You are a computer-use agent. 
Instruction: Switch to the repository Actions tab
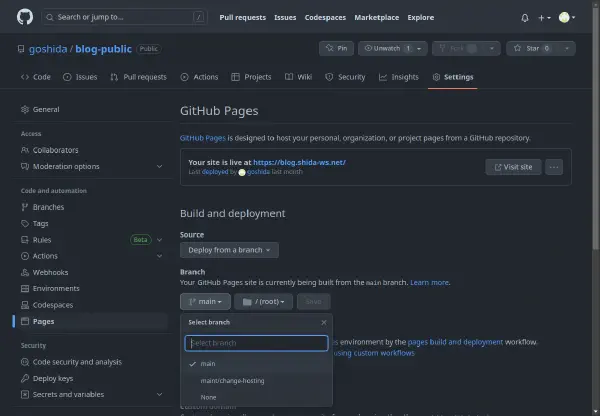click(199, 77)
